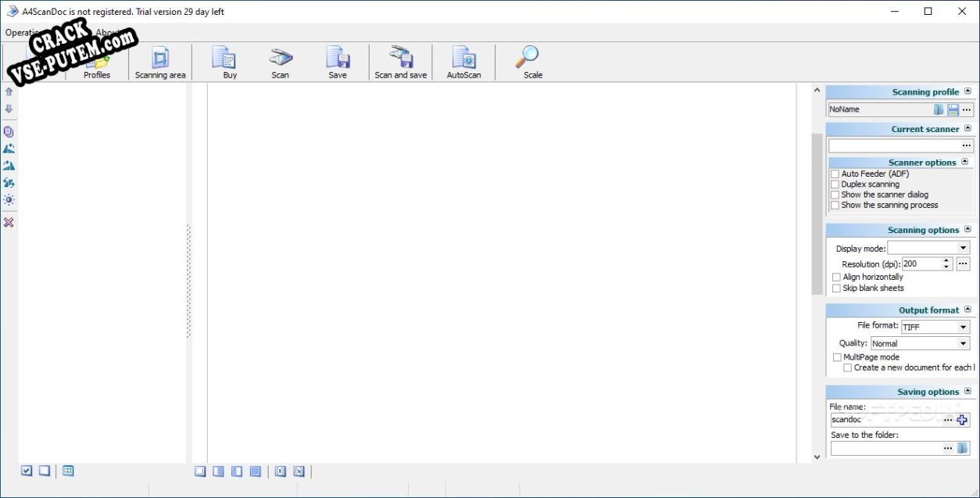This screenshot has width=980, height=498.
Task: Save the scanning profile with floppy icon
Action: [x=953, y=109]
